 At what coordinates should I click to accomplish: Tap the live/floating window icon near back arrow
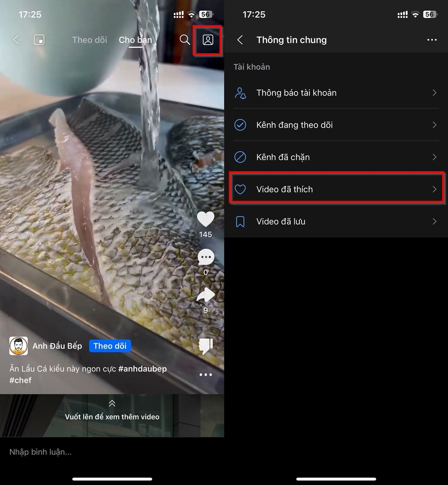[39, 39]
